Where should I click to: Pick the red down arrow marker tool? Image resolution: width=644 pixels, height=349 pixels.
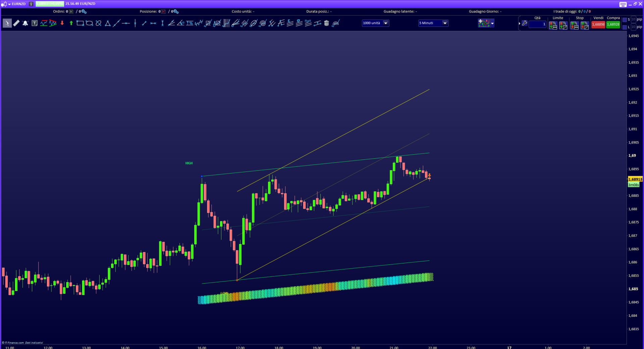pos(62,23)
